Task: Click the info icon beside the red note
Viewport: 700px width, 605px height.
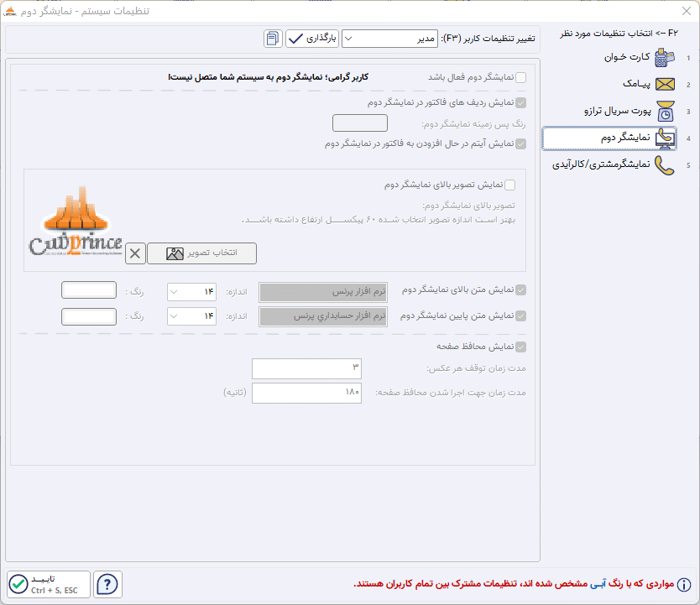Action: (683, 584)
